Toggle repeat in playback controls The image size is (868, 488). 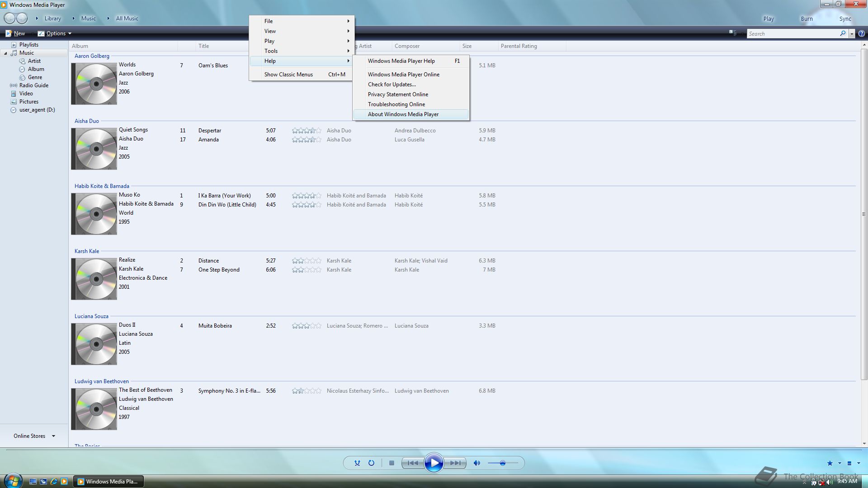point(371,463)
